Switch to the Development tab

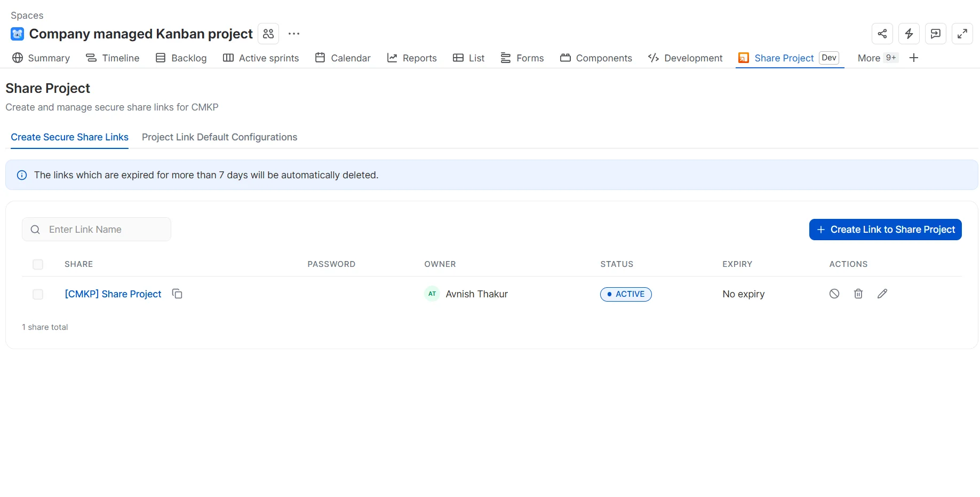685,58
